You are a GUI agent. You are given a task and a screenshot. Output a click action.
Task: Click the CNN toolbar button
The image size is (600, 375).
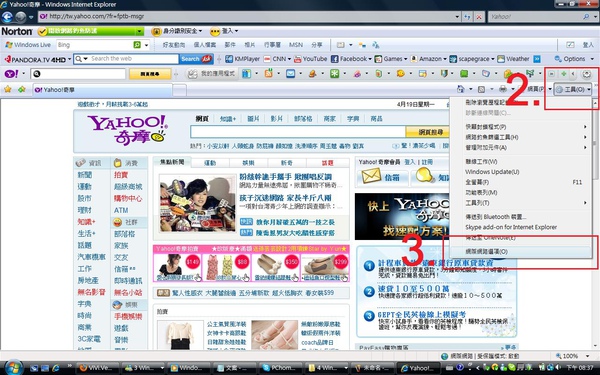point(276,59)
